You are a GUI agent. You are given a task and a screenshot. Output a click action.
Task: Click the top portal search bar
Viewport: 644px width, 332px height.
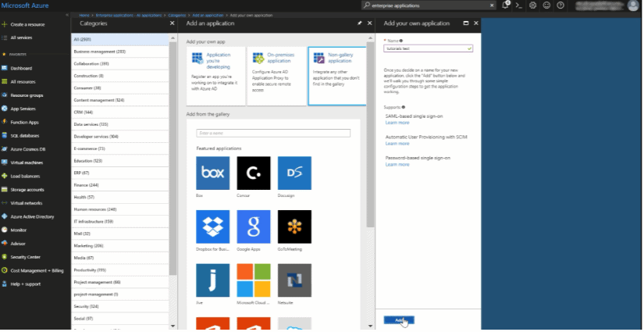[x=429, y=5]
